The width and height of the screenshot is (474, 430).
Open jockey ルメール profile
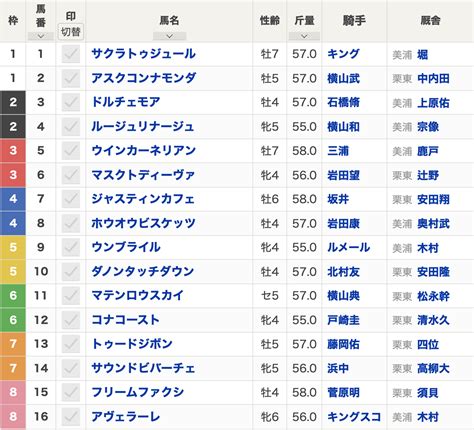click(348, 247)
